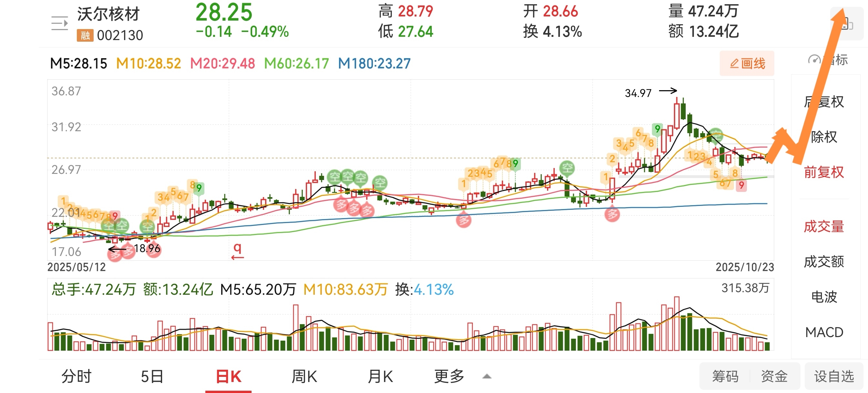868x393 pixels.
Task: Select 除权 price mode
Action: coord(823,137)
